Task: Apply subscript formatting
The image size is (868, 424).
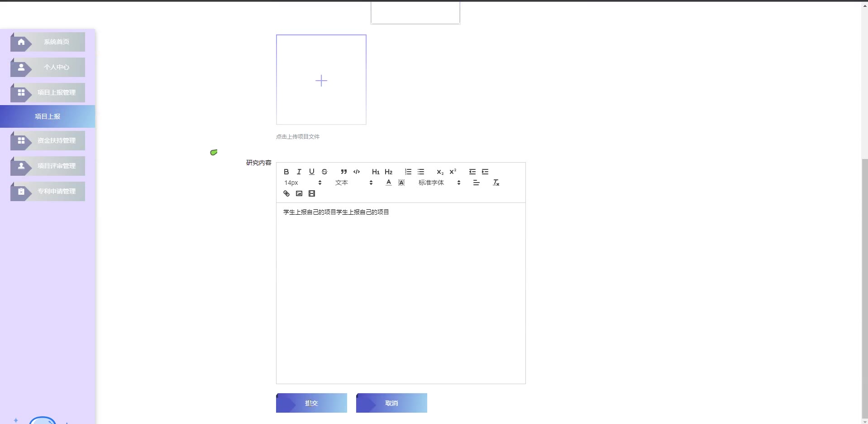Action: (440, 172)
